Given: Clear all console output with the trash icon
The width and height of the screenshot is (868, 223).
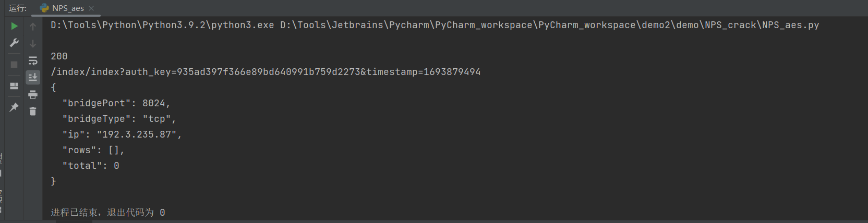Looking at the screenshot, I should click(x=33, y=111).
